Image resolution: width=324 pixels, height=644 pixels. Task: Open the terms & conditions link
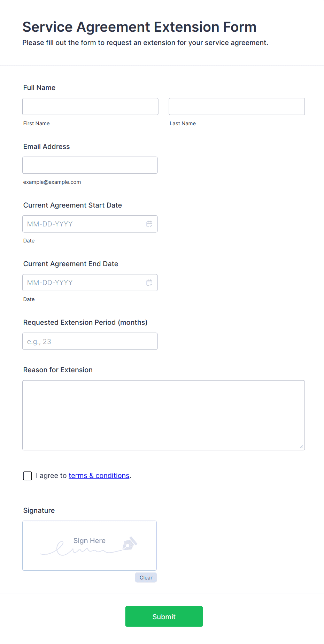coord(99,476)
